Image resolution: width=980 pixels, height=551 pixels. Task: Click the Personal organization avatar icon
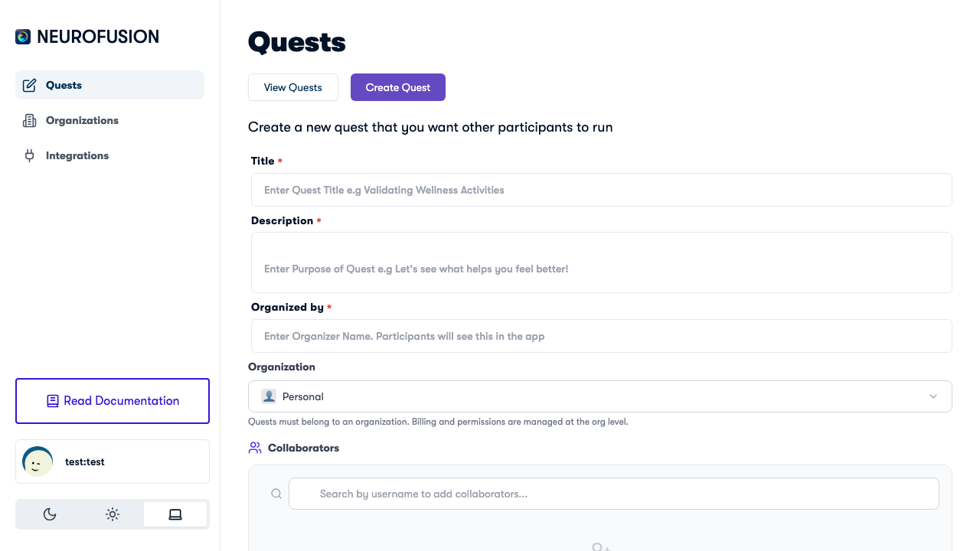click(269, 396)
